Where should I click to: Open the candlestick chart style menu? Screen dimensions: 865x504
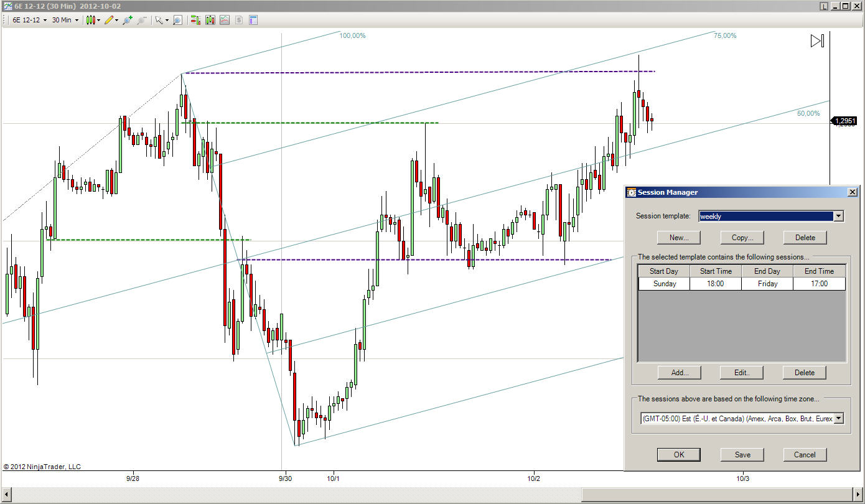point(93,20)
